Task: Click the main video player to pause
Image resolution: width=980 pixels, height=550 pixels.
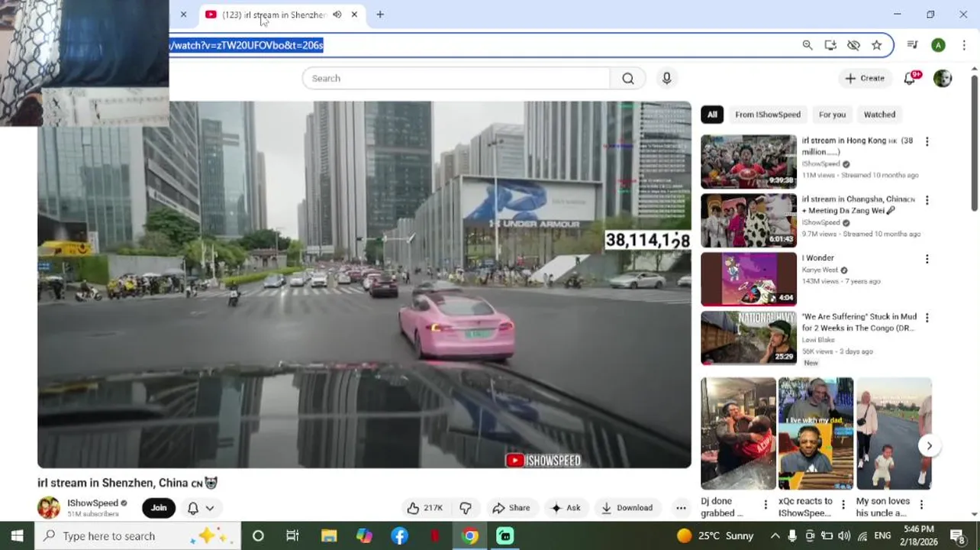Action: [364, 284]
